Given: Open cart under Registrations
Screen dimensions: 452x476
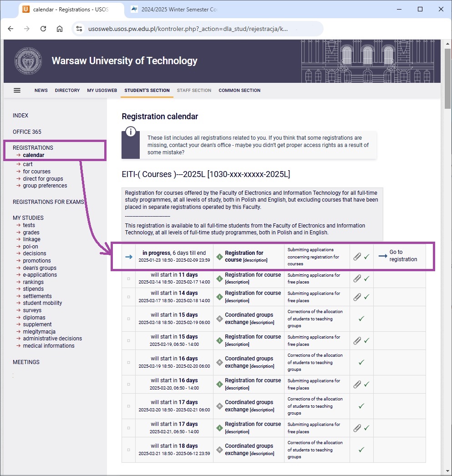Looking at the screenshot, I should 28,164.
